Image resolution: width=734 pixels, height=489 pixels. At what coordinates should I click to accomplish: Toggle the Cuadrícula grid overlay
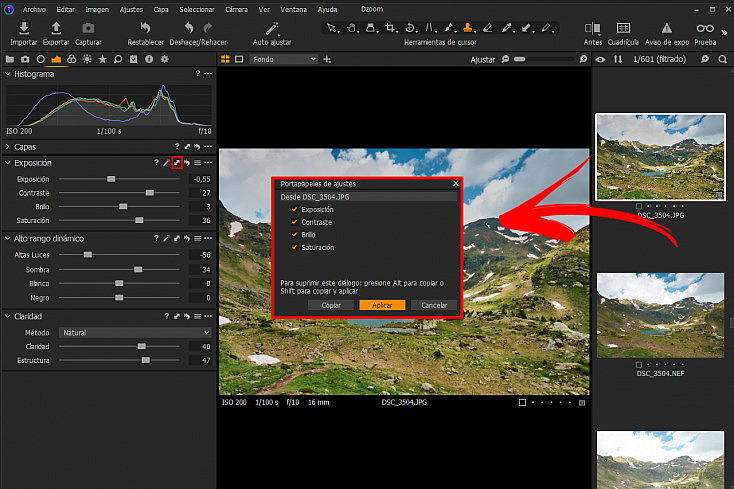623,29
